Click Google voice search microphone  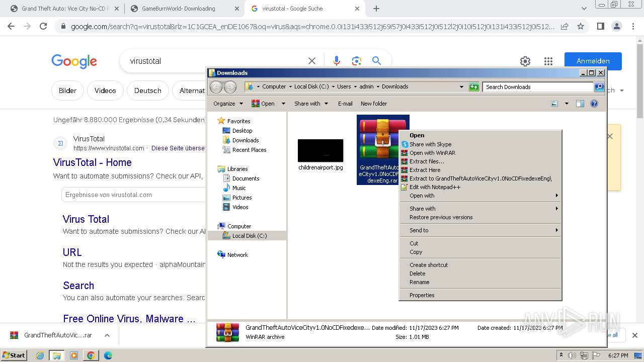337,61
